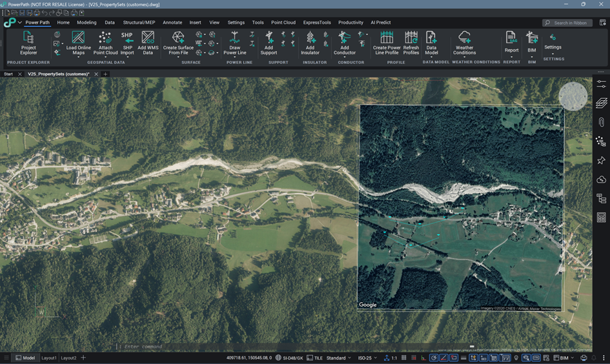This screenshot has width=610, height=364.
Task: Click the Search in Ribbon field
Action: (x=571, y=23)
